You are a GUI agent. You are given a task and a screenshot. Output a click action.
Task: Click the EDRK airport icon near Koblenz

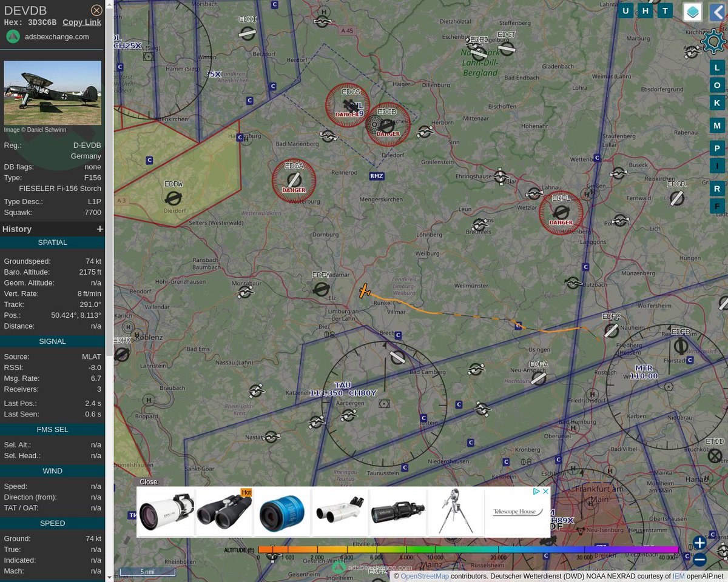121,354
